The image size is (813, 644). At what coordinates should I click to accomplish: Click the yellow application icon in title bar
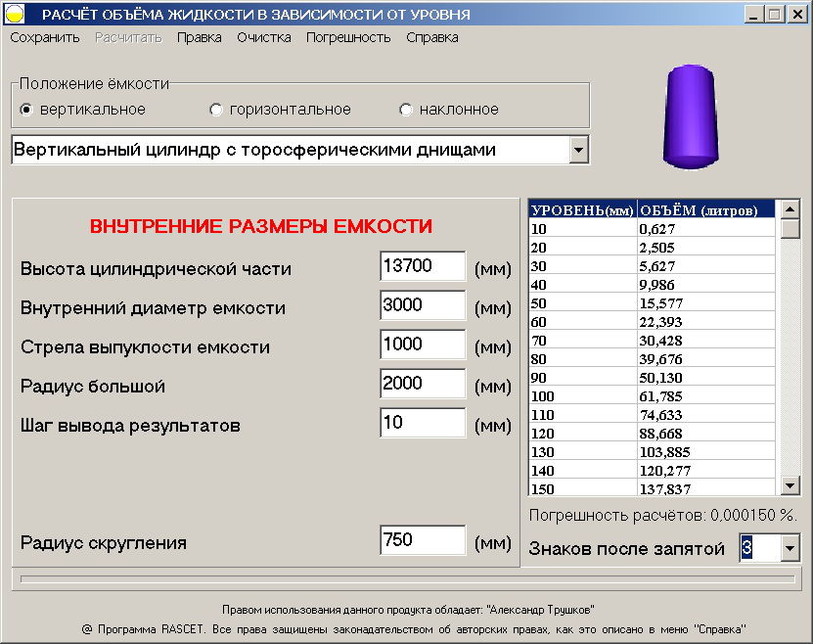click(x=16, y=12)
